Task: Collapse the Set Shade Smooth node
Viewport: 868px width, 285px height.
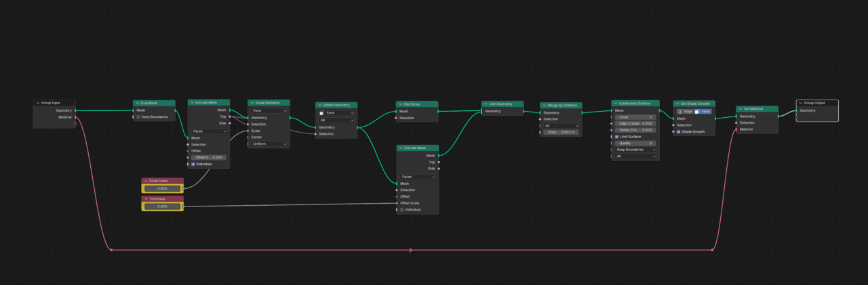Action: click(x=677, y=104)
